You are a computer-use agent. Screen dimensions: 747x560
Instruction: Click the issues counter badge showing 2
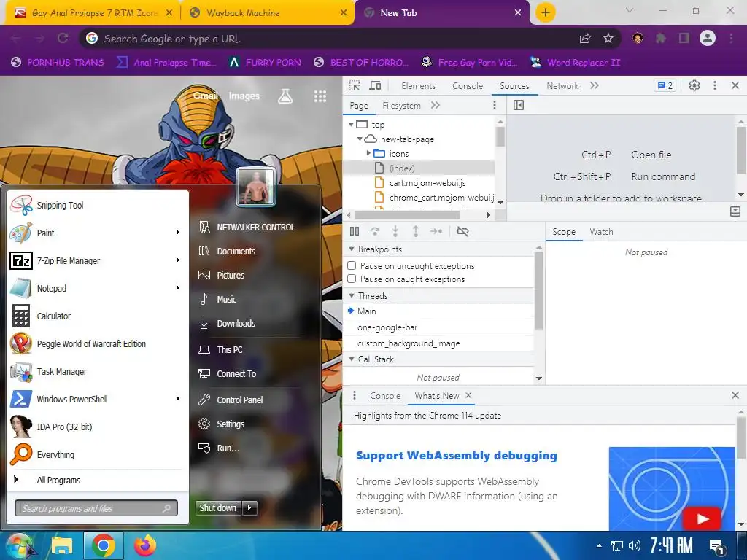[665, 86]
